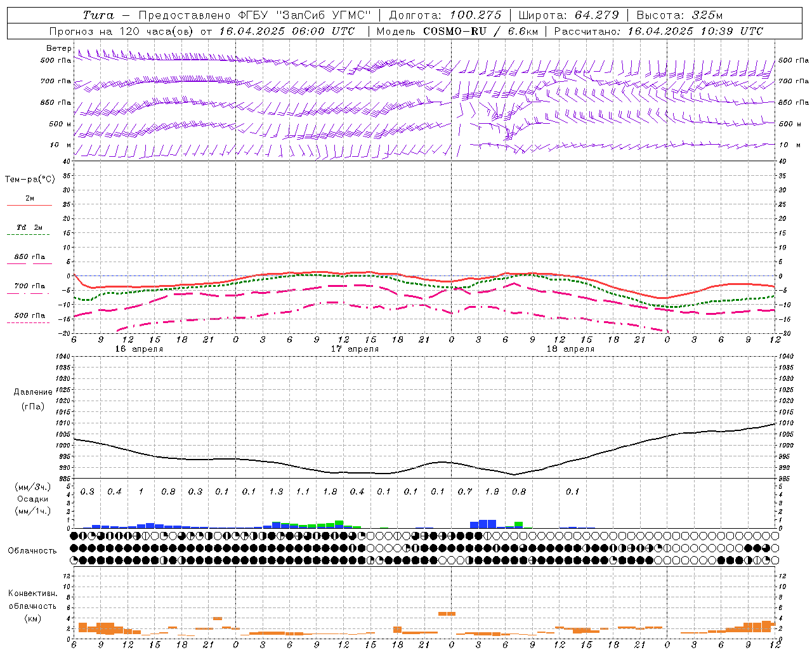Click the Td 2м dew point legend entry
The image size is (812, 650).
point(29,227)
